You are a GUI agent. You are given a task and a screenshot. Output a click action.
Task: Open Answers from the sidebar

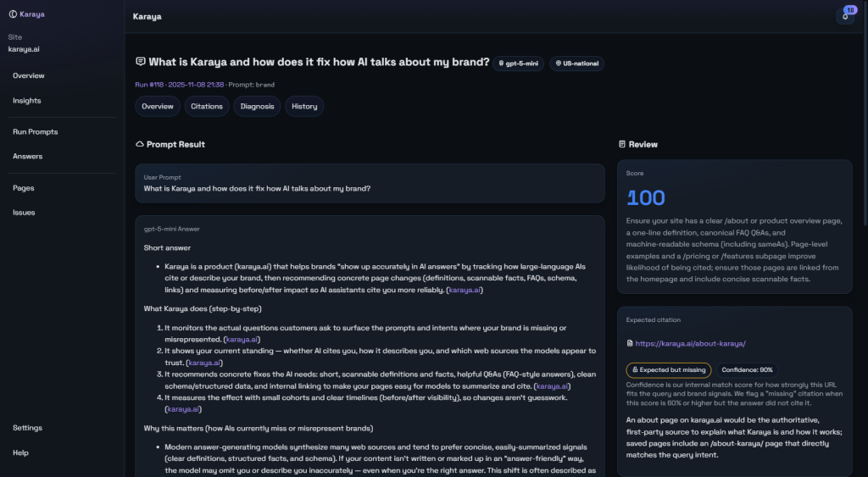(x=28, y=157)
